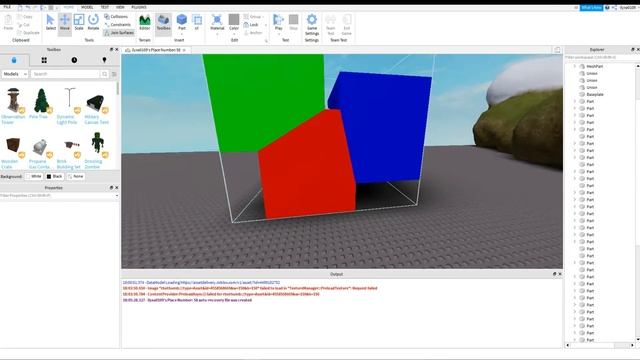Set Toolbox background to None
This screenshot has height=360, width=640.
[x=76, y=176]
